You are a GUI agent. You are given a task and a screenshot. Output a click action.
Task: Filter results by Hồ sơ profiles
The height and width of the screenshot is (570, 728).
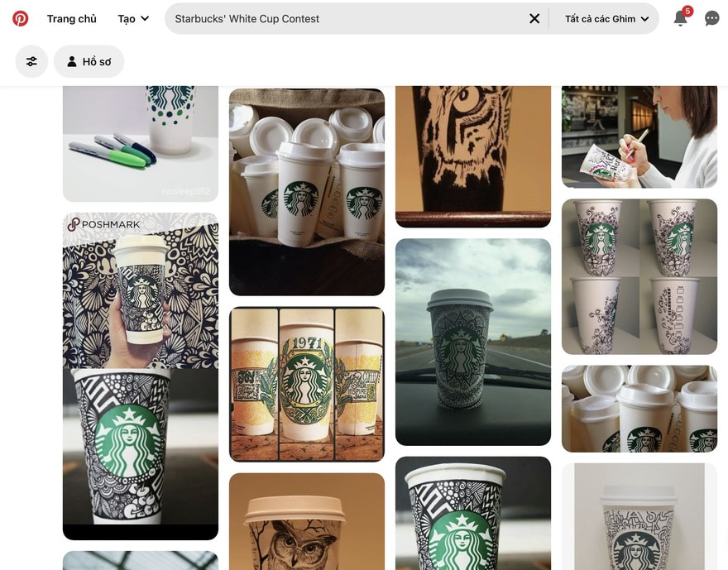(89, 61)
